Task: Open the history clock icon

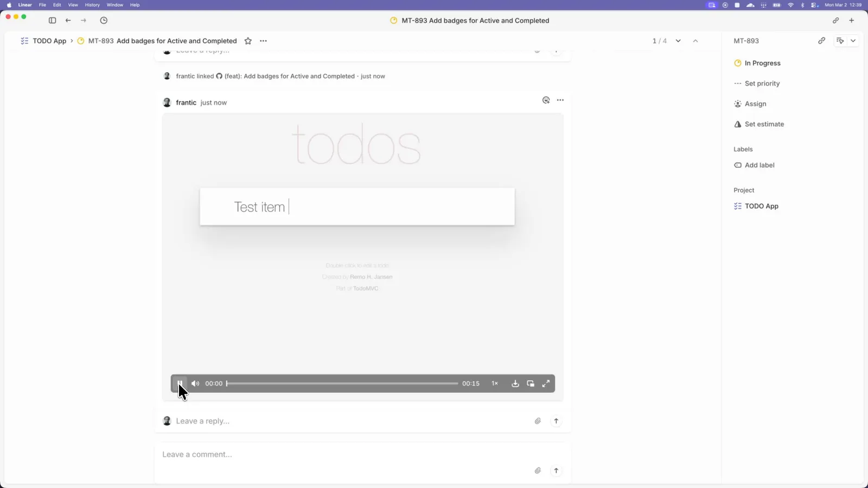Action: 104,21
